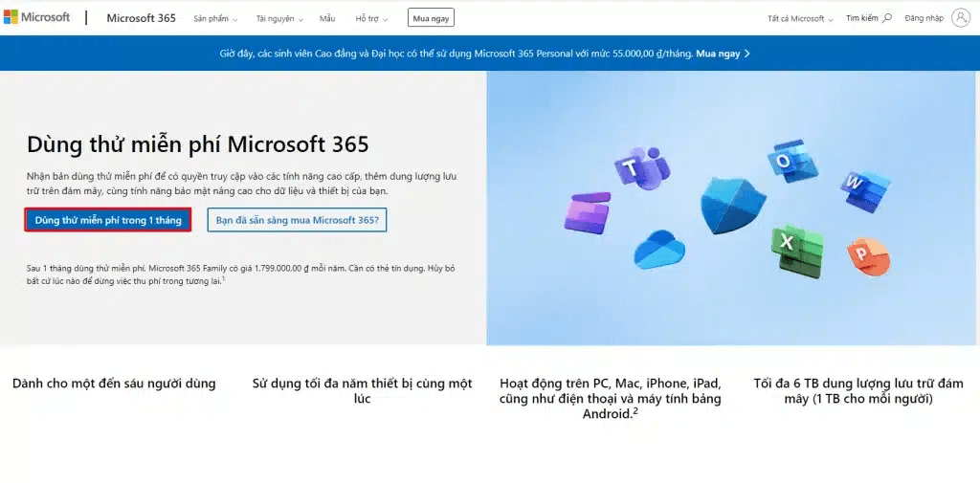Click Dùng thử miễn phí trong 1 tháng
This screenshot has height=483, width=980.
click(108, 220)
